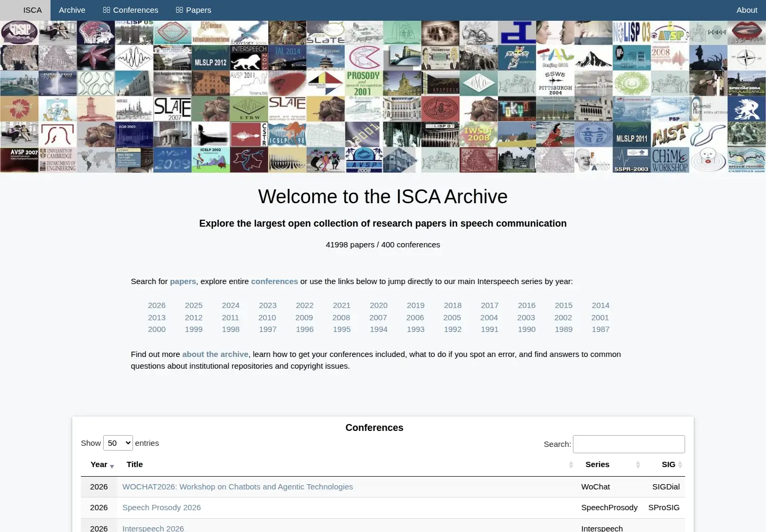Focus the Conferences table Search field
The width and height of the screenshot is (766, 532).
point(629,444)
